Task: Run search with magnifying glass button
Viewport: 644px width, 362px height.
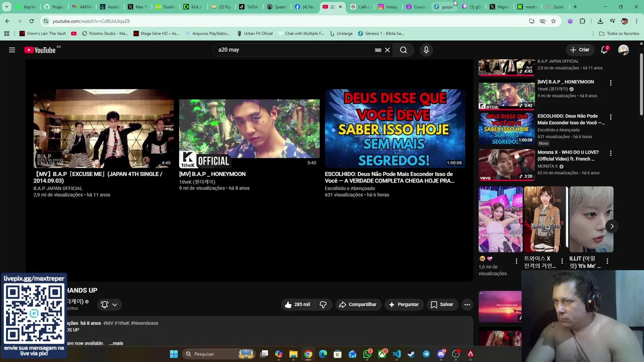Action: [404, 50]
